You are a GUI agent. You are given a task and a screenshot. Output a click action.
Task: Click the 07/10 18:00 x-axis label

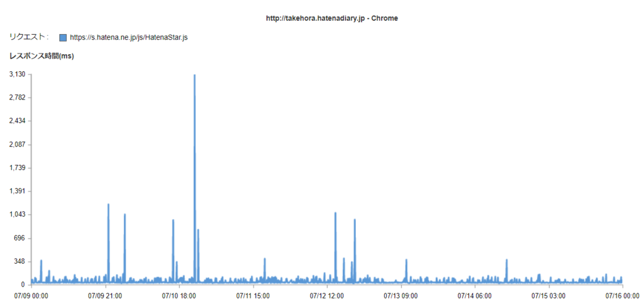pyautogui.click(x=179, y=296)
